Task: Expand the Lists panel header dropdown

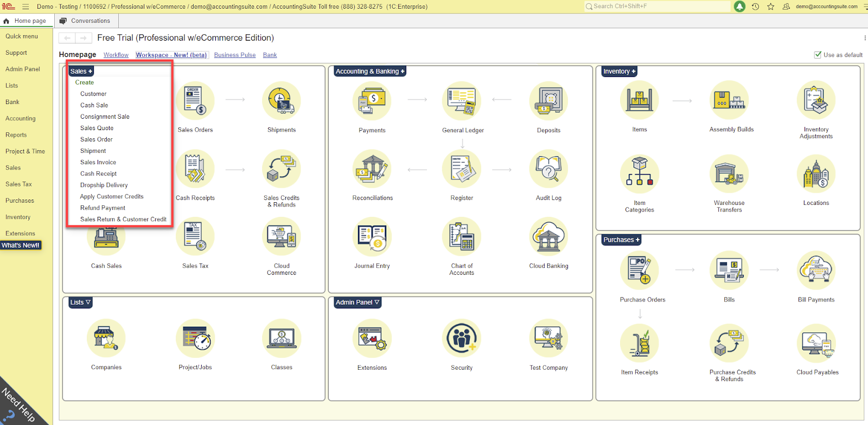Action: pyautogui.click(x=80, y=302)
